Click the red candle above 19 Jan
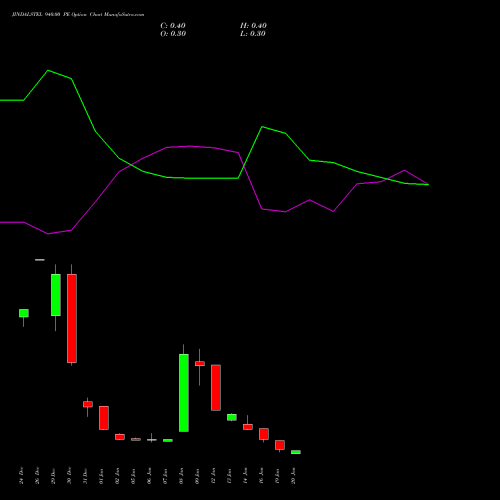The width and height of the screenshot is (500, 500). (x=280, y=445)
